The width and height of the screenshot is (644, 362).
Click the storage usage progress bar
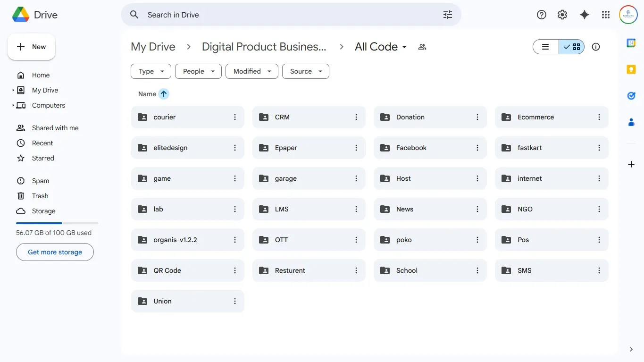(57, 223)
